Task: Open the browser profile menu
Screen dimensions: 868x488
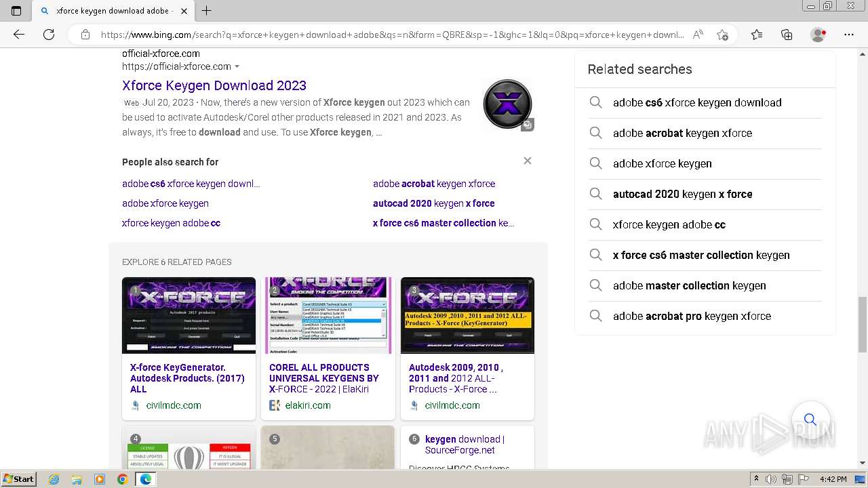Action: click(x=818, y=35)
